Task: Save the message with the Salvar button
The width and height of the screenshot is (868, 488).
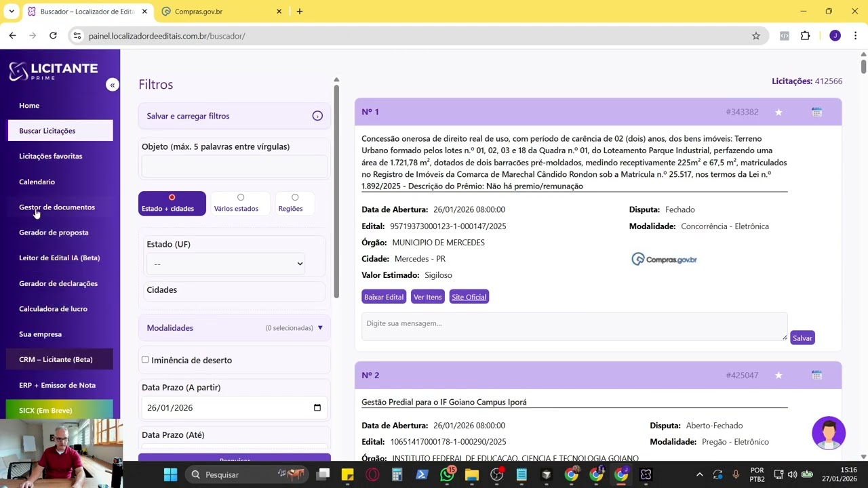Action: (x=802, y=338)
